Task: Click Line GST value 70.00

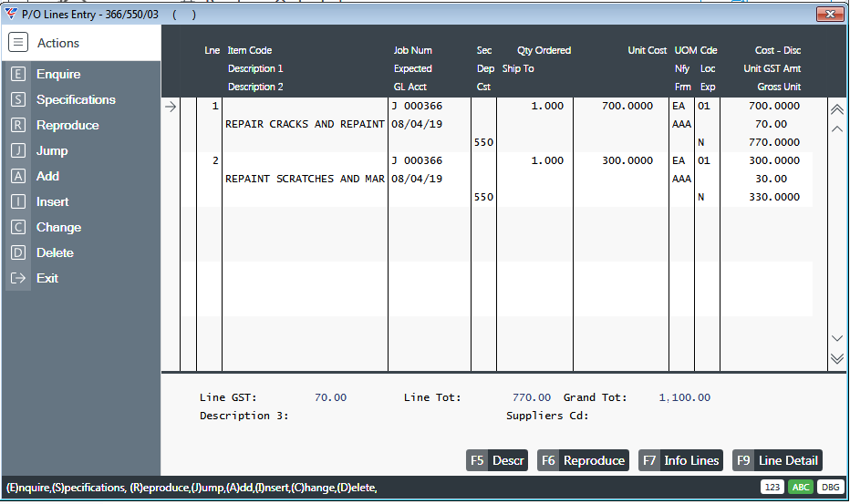Action: (x=330, y=397)
